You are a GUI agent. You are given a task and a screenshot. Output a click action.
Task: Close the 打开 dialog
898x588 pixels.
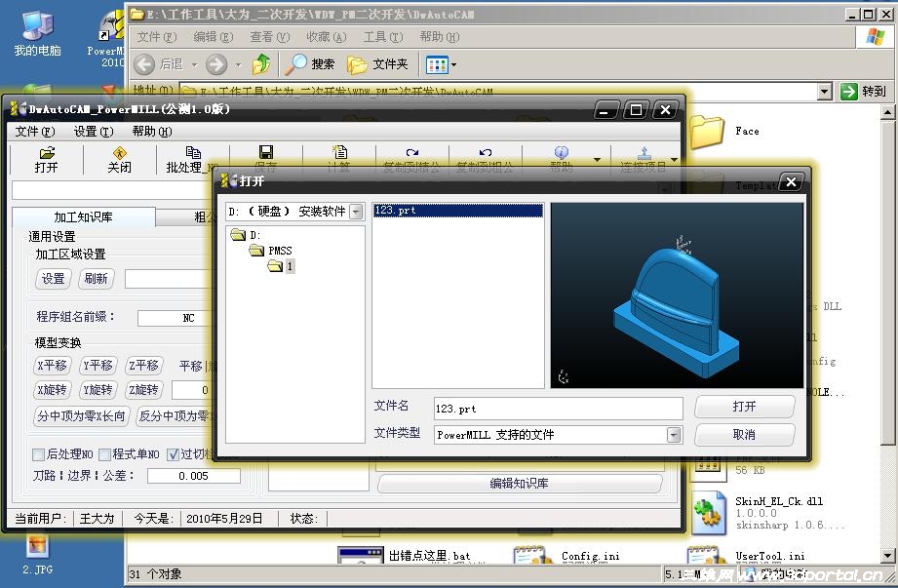[x=791, y=181]
